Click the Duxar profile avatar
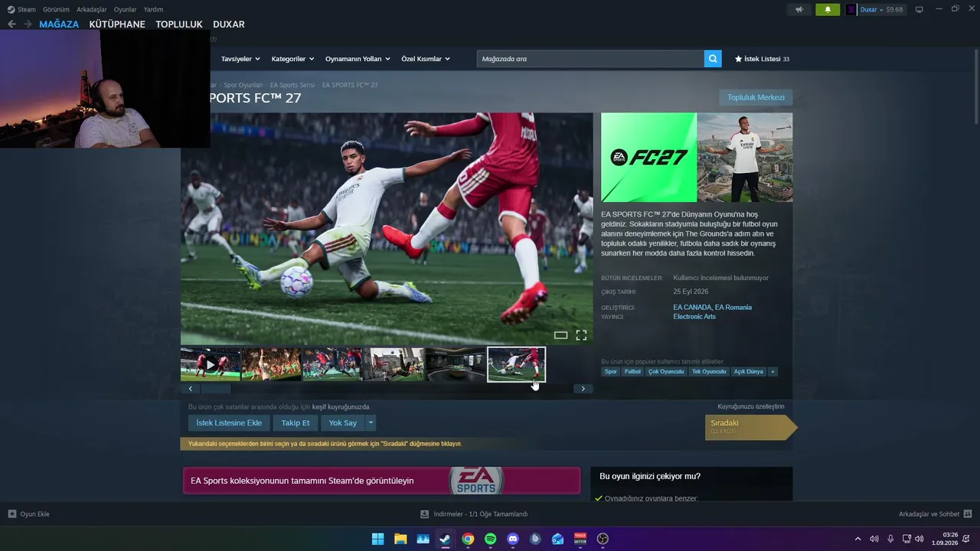 pyautogui.click(x=851, y=10)
